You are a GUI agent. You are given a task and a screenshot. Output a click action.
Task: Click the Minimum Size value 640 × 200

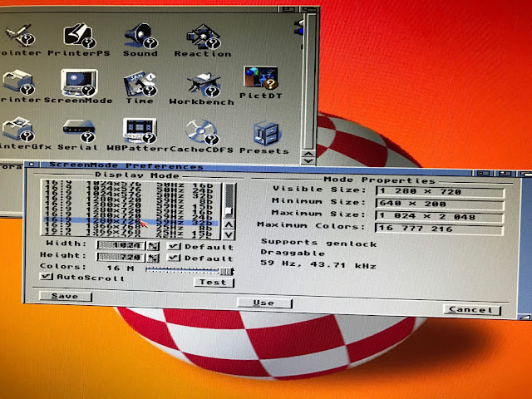(x=440, y=204)
